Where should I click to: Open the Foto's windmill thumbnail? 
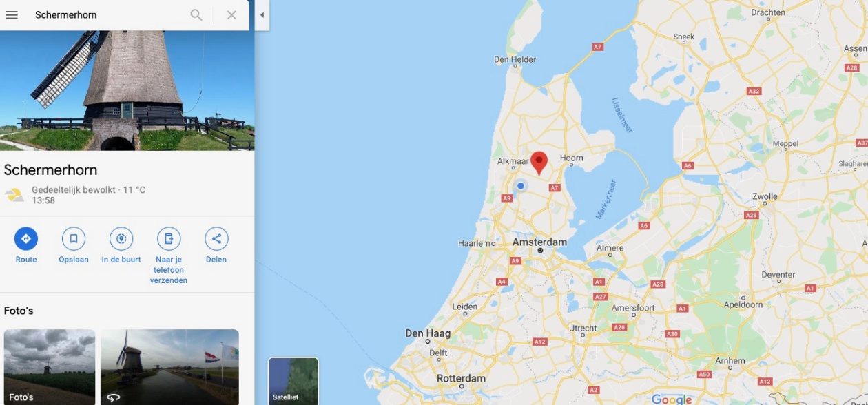point(50,367)
